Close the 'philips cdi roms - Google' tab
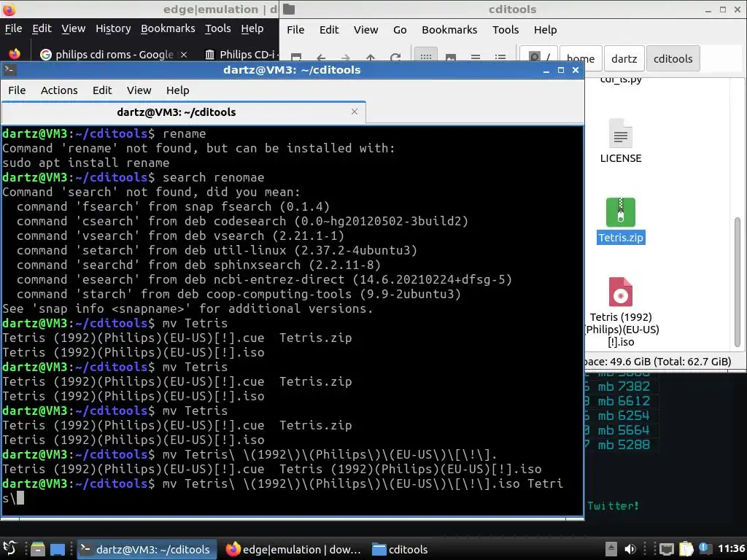Screen dimensions: 747x560 pos(184,54)
